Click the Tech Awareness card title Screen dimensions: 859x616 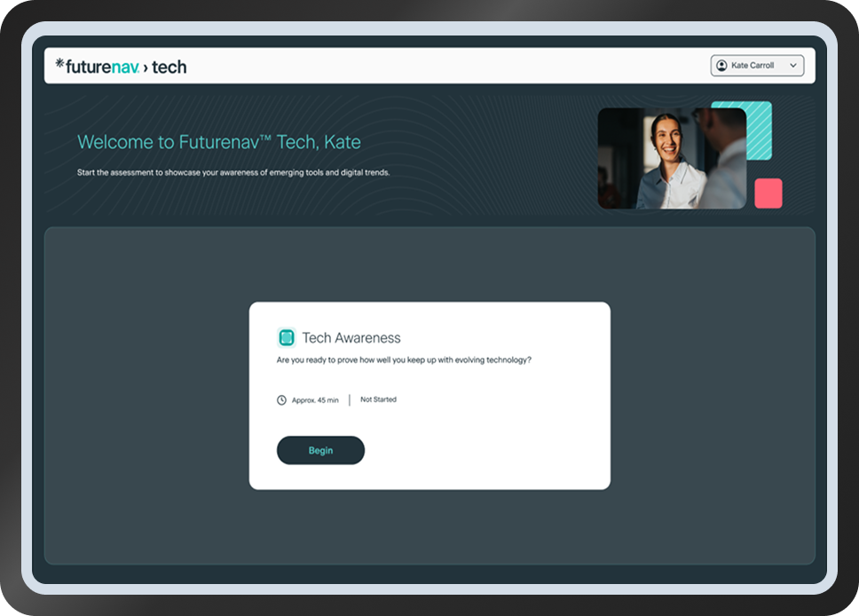[351, 338]
